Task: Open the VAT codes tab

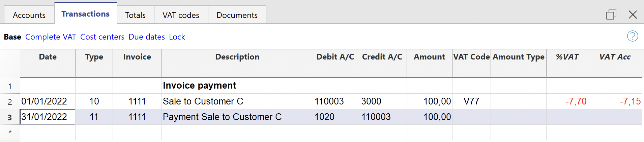Action: pos(181,15)
